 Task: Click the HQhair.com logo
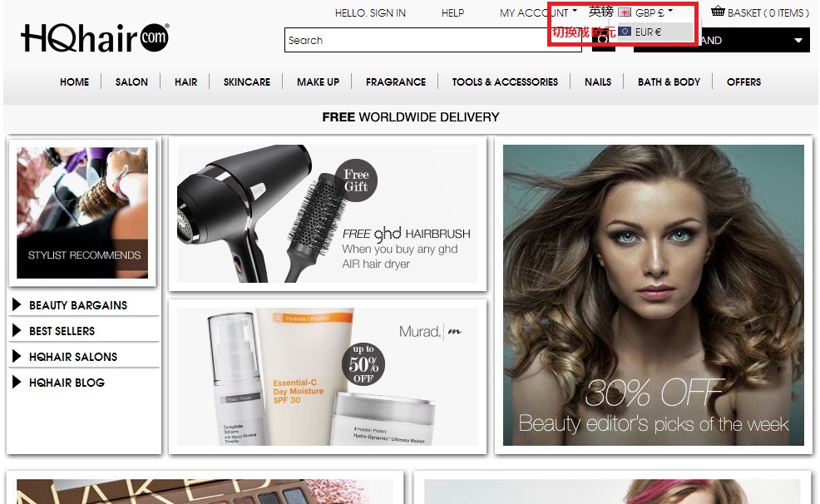[x=95, y=37]
